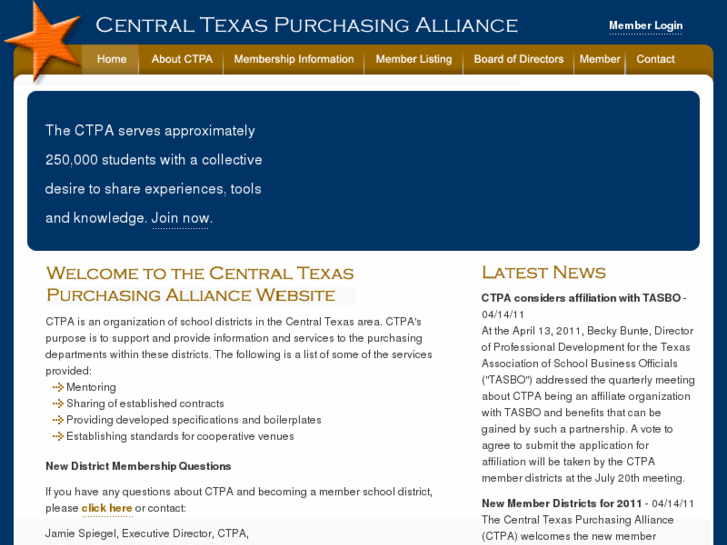Select 'Establishing standards for cooperative venues' text
The image size is (727, 545).
click(180, 436)
